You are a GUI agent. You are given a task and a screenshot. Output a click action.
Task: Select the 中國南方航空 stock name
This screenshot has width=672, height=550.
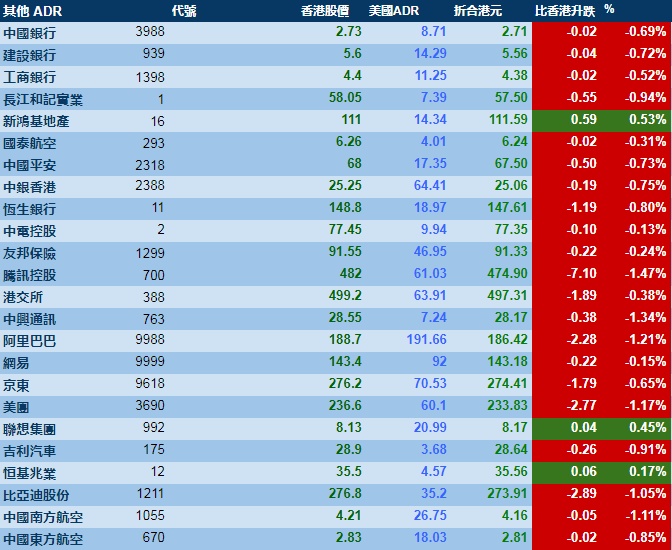point(43,517)
